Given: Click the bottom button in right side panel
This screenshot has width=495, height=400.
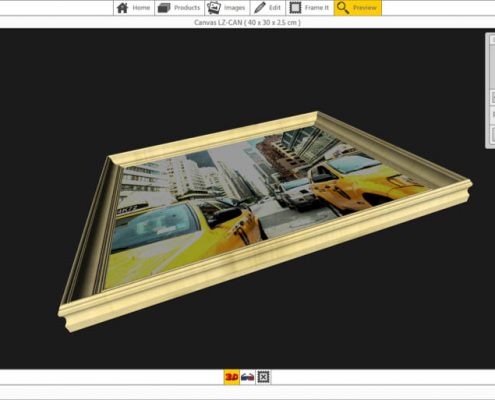Looking at the screenshot, I should [493, 134].
